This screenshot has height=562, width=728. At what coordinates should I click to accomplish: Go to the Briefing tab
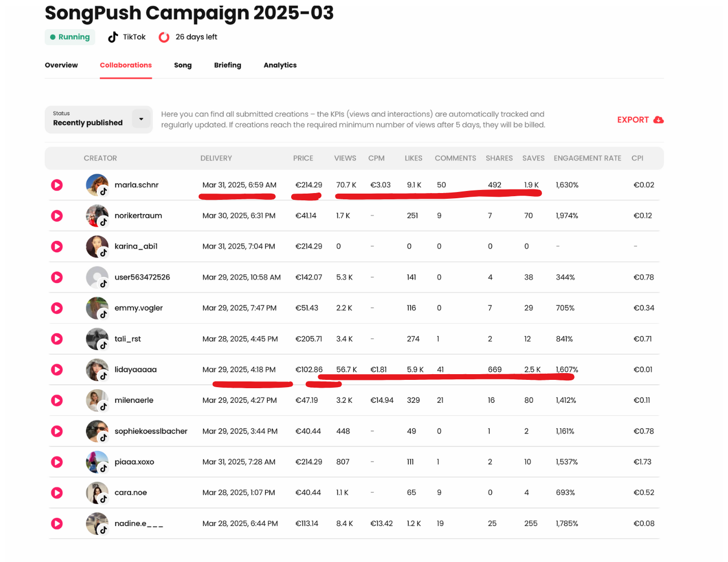pyautogui.click(x=227, y=65)
